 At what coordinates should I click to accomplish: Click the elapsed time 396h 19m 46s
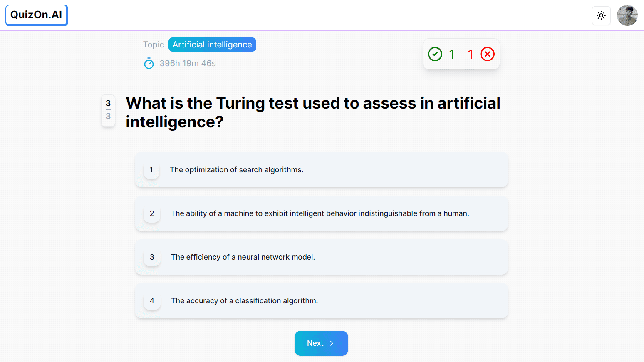188,63
